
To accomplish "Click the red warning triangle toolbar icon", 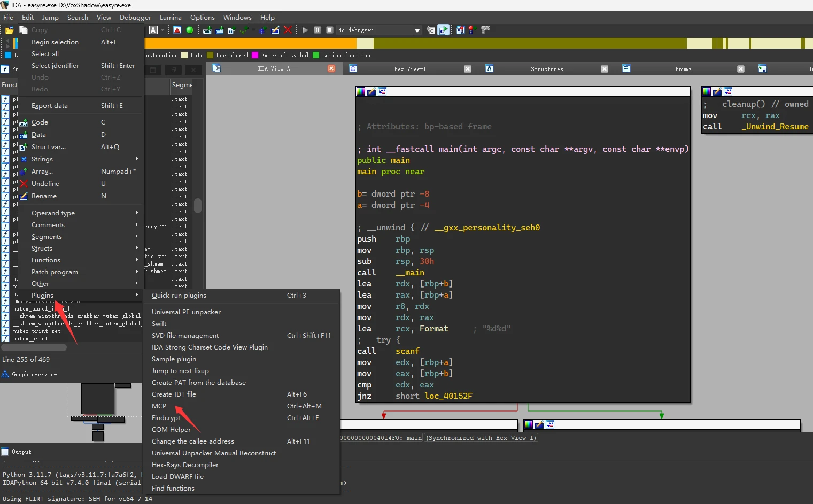I will [x=177, y=30].
